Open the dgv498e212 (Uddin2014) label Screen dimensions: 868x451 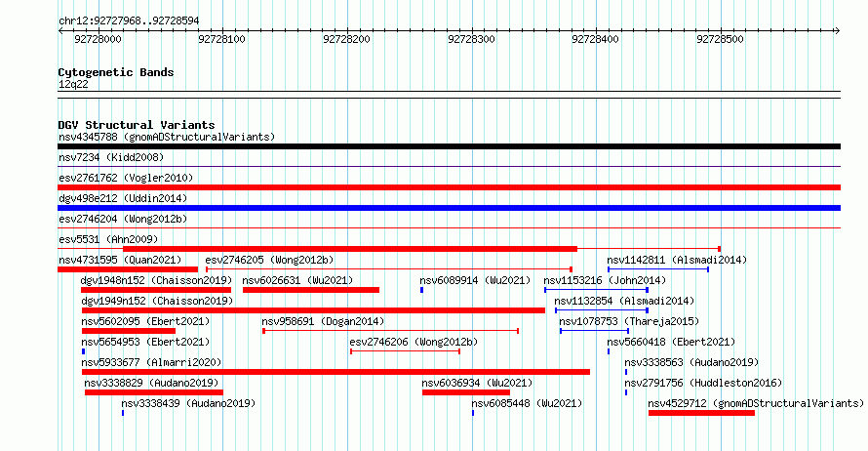[x=123, y=198]
